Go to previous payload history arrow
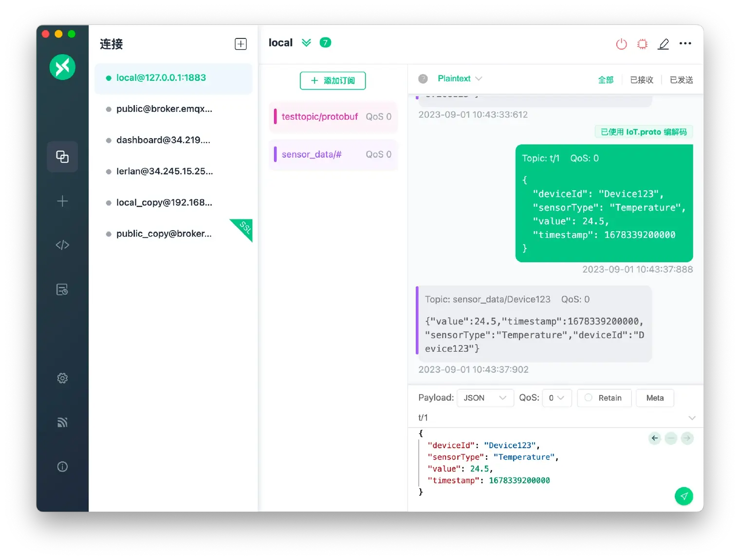Screen dimensions: 740x560 (x=655, y=438)
